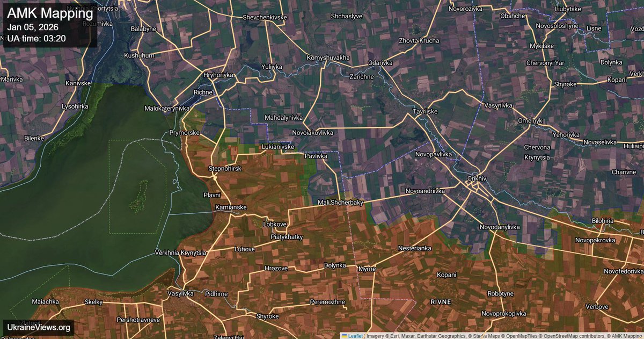Screen dimensions: 644x339
Task: Select the Vasynivka label
Action: point(498,106)
